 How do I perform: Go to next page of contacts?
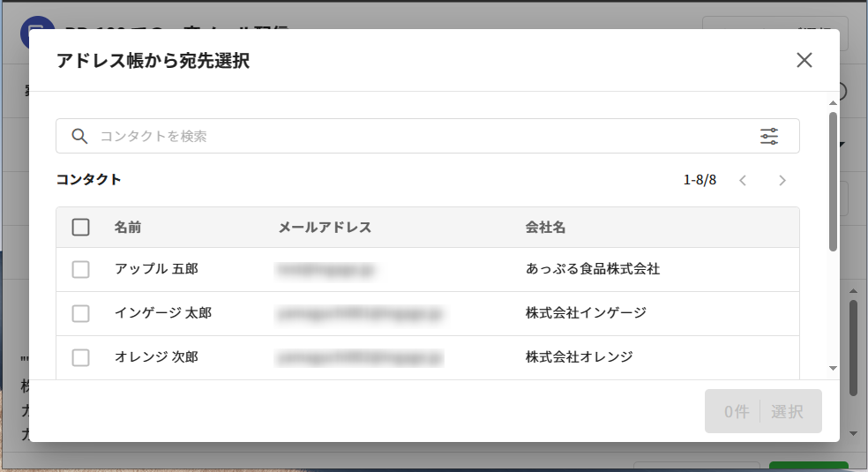(x=782, y=180)
